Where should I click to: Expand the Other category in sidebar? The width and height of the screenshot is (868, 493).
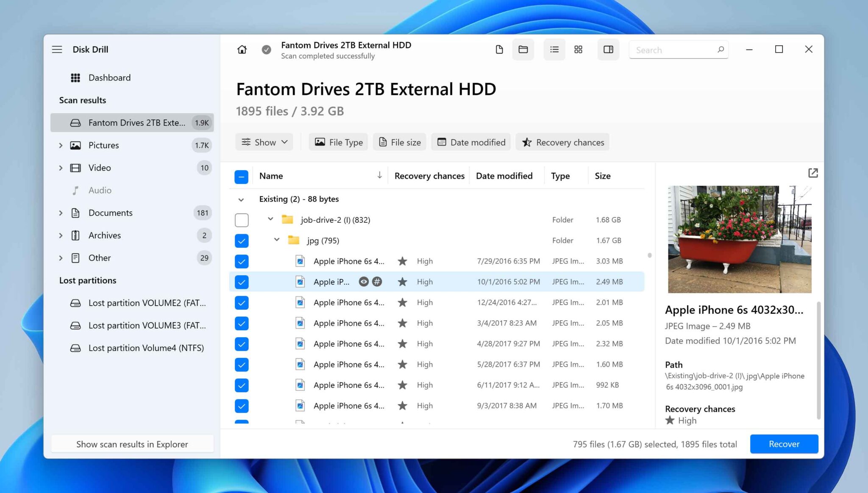click(x=61, y=258)
